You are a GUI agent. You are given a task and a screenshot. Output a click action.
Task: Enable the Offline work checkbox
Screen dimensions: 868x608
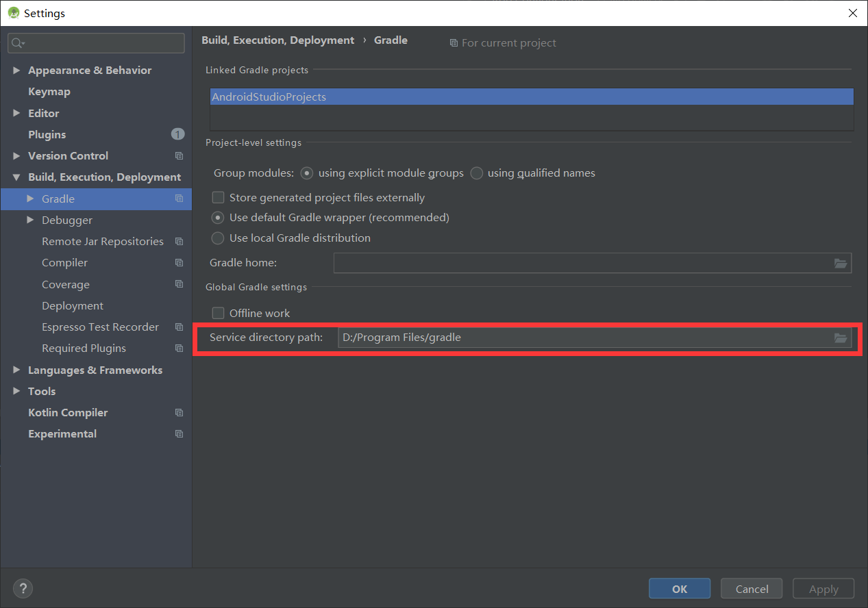[218, 313]
